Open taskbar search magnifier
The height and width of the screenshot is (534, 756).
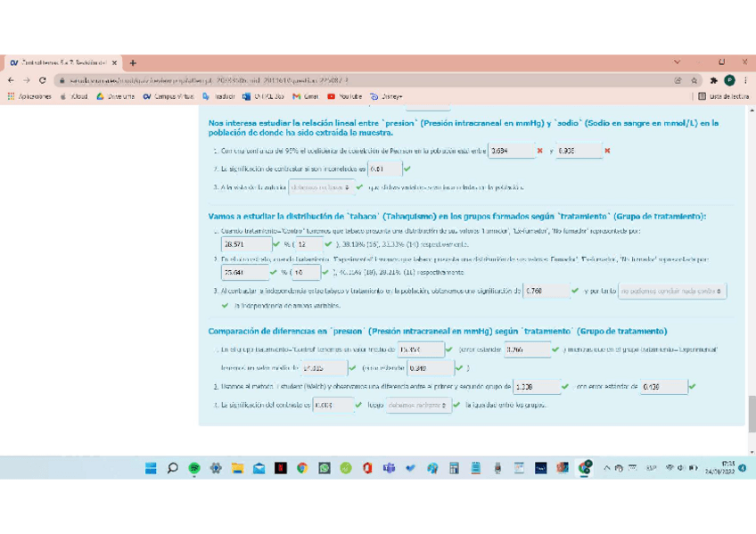(x=172, y=468)
